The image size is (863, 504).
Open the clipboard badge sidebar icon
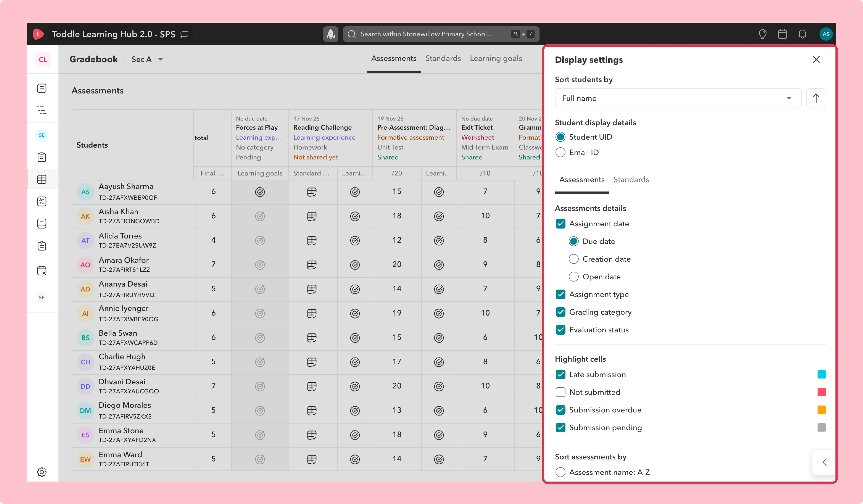click(42, 246)
